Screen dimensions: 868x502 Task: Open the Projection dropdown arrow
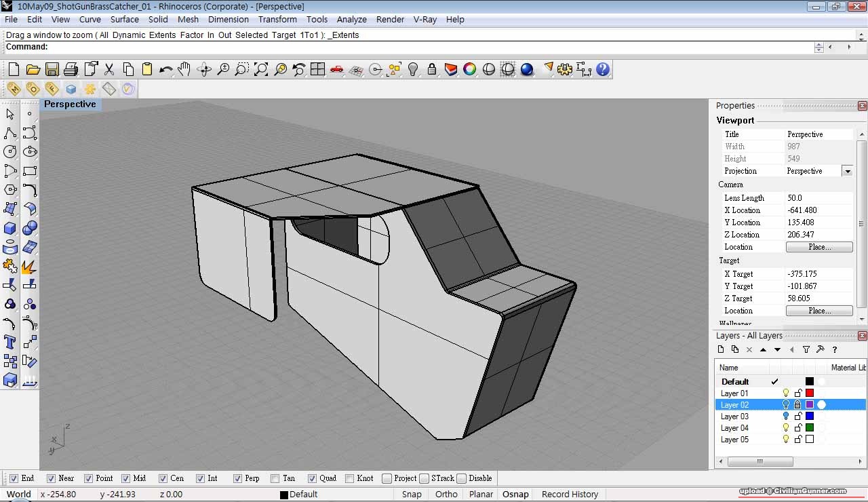pyautogui.click(x=847, y=171)
